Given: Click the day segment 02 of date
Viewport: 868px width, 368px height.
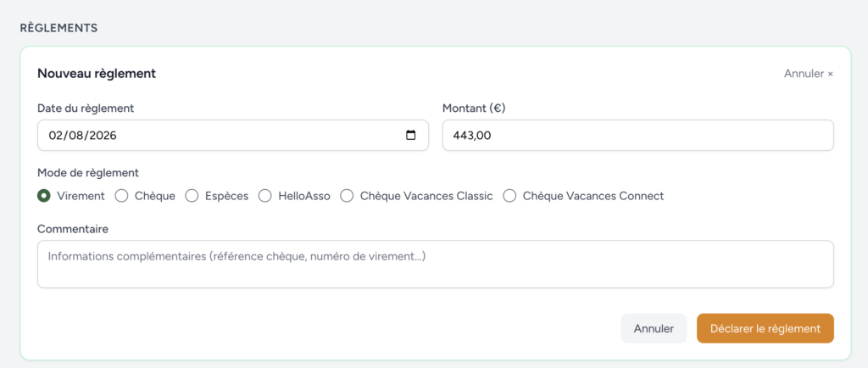Looking at the screenshot, I should click(x=55, y=135).
